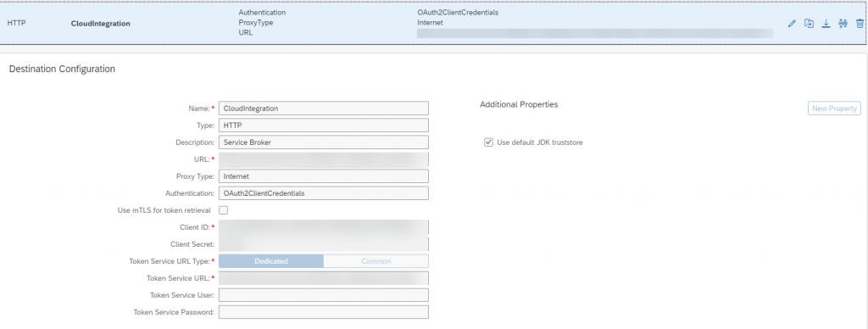The image size is (868, 329).
Task: Click the empty Token Service Password field
Action: 324,312
